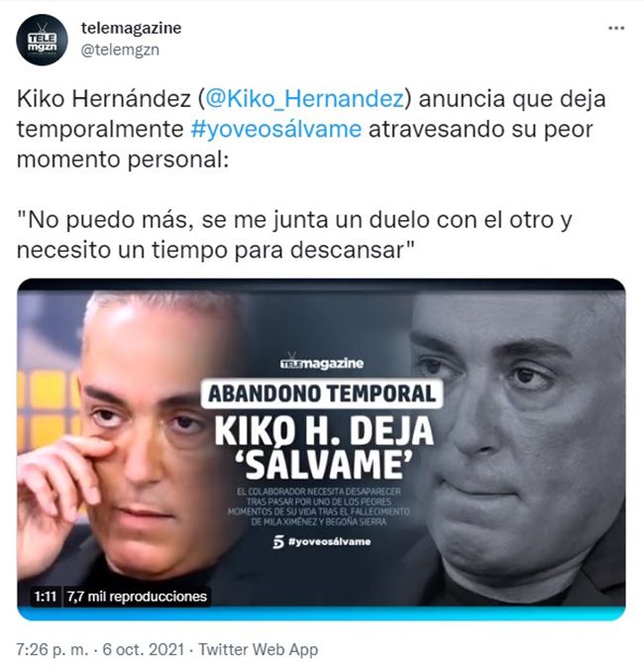
Task: Open the @telemgzn handle
Action: pos(120,50)
